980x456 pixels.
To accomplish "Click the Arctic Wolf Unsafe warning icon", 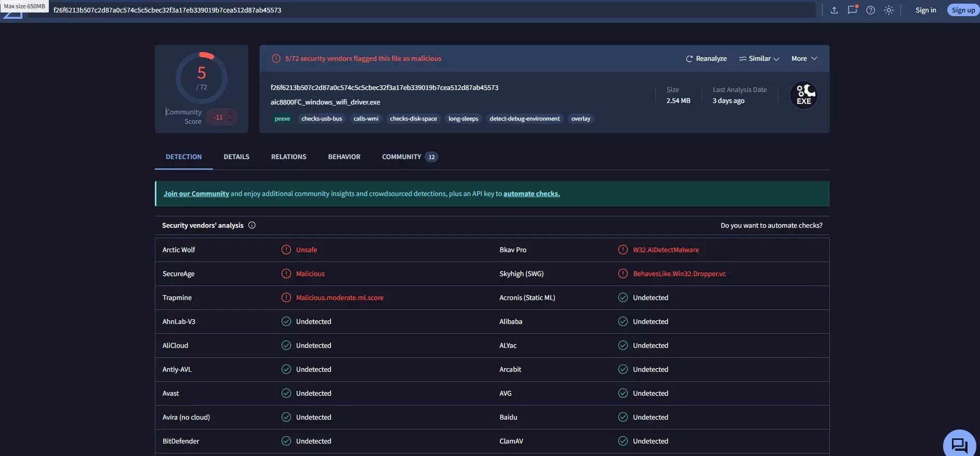I will tap(286, 250).
